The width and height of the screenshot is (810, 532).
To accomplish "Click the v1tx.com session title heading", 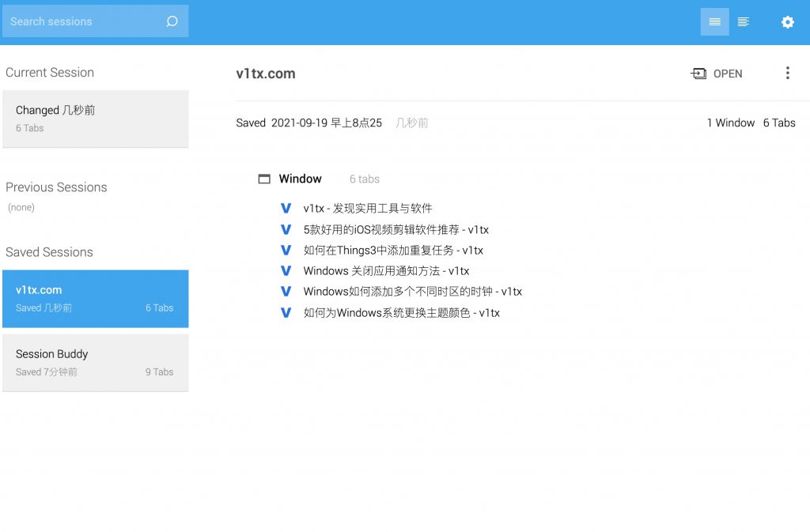I will pos(266,74).
